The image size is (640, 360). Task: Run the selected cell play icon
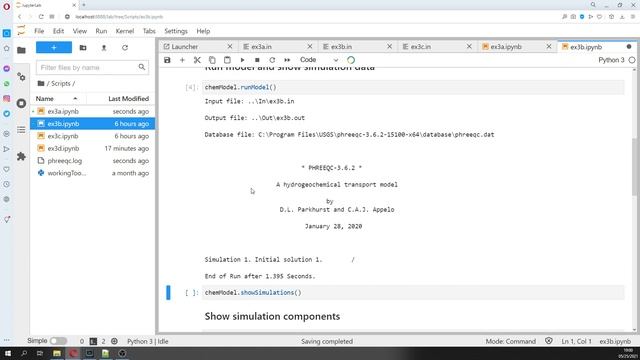pyautogui.click(x=242, y=60)
